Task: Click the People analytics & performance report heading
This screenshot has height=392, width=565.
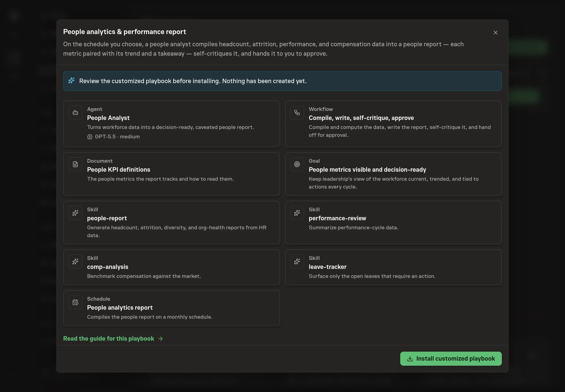Action: (124, 32)
